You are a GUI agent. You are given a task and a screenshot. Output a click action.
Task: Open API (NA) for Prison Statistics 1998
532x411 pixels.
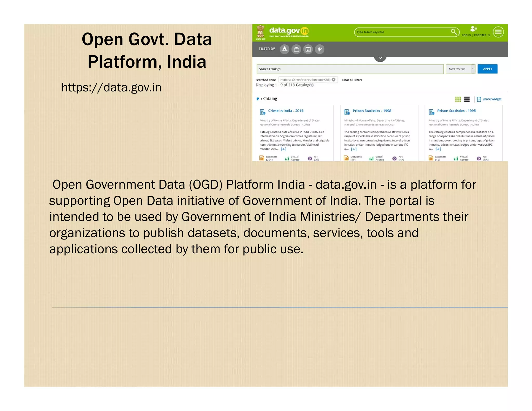pos(398,158)
